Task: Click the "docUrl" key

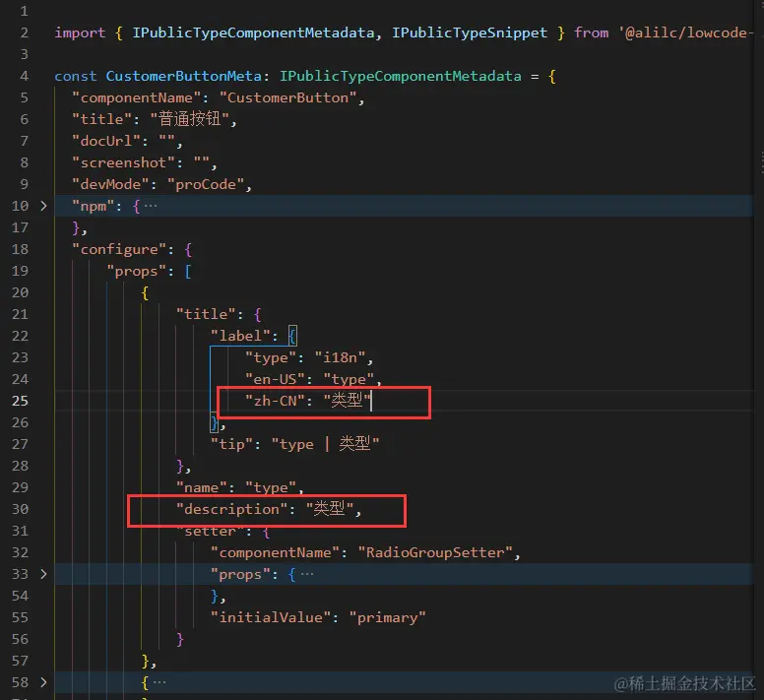Action: tap(106, 141)
